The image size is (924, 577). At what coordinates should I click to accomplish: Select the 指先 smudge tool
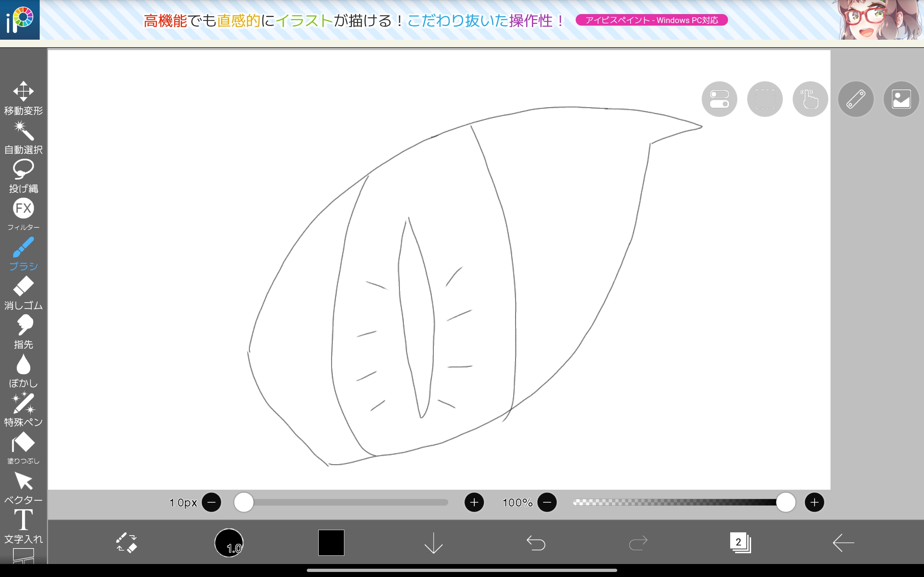coord(23,332)
